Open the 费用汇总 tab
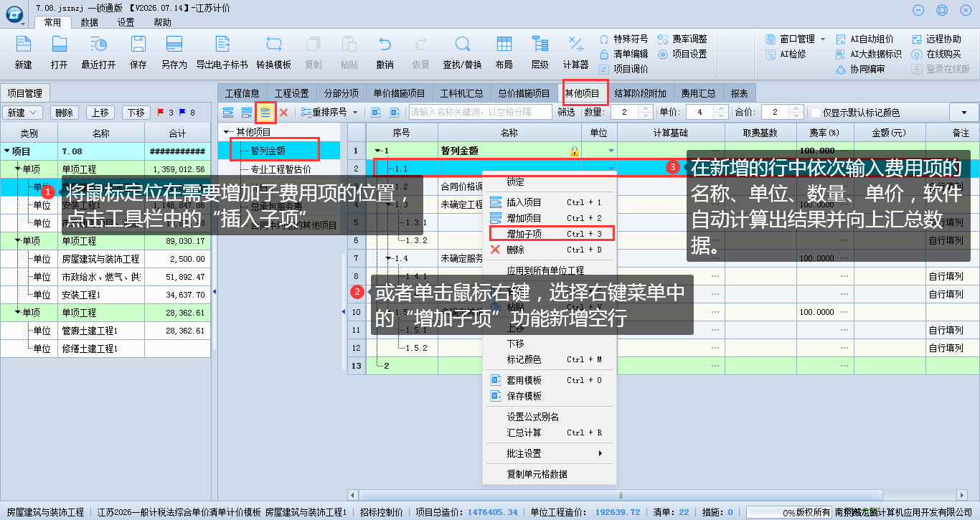Image resolution: width=980 pixels, height=520 pixels. [699, 93]
